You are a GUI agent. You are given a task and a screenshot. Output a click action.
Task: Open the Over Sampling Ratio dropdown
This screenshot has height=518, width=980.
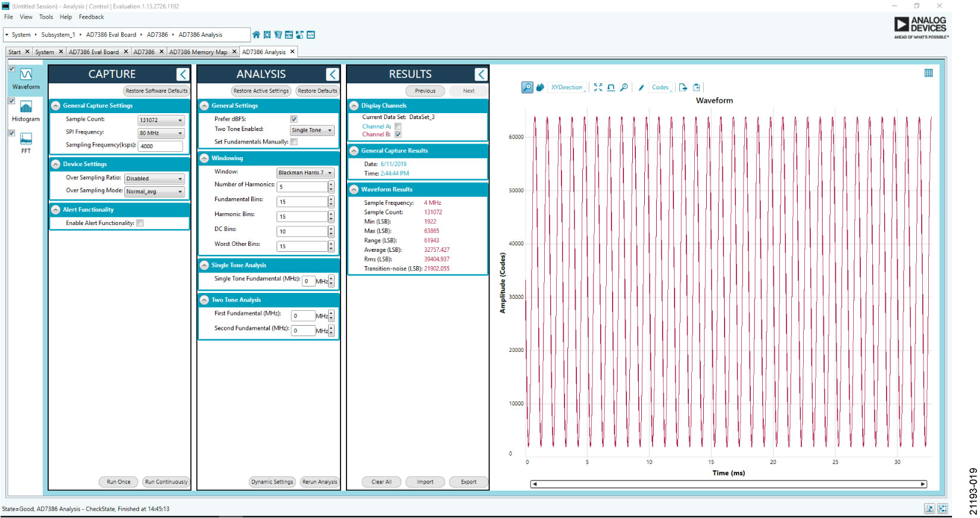point(180,179)
